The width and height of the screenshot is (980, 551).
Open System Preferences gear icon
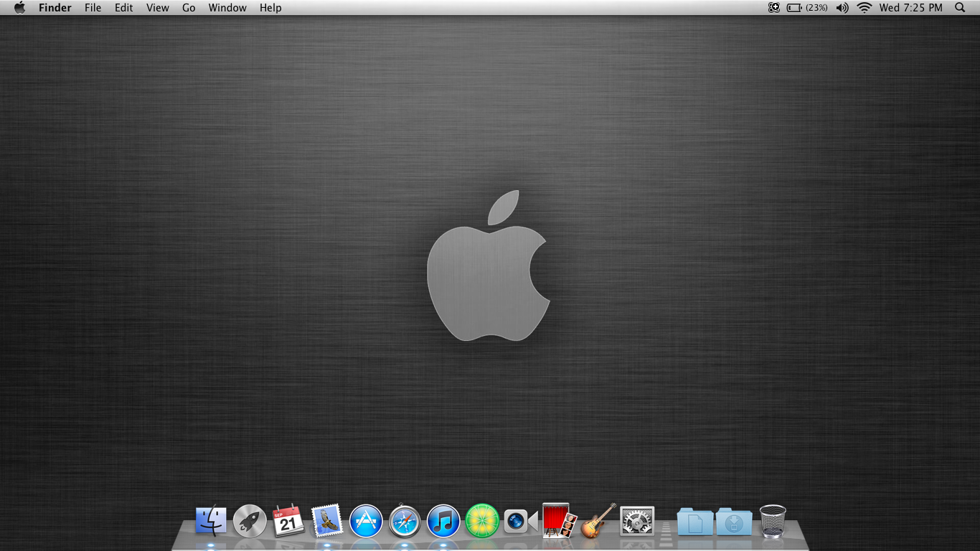tap(637, 521)
